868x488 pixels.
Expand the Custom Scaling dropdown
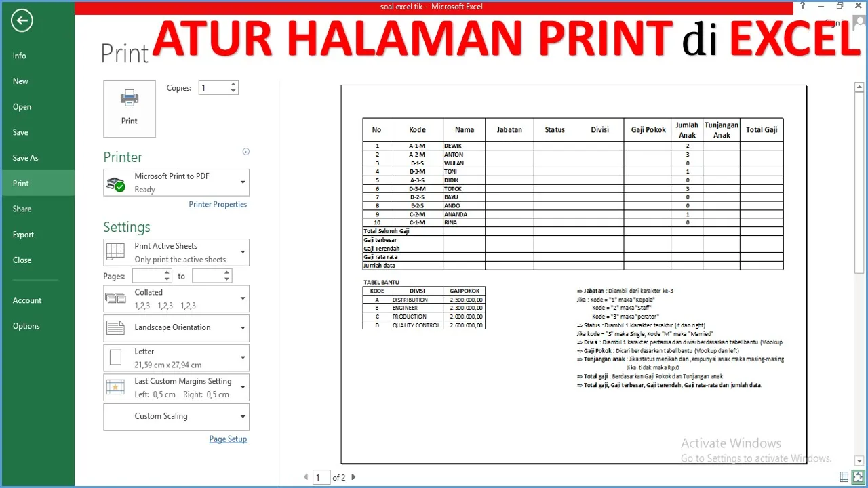[243, 417]
